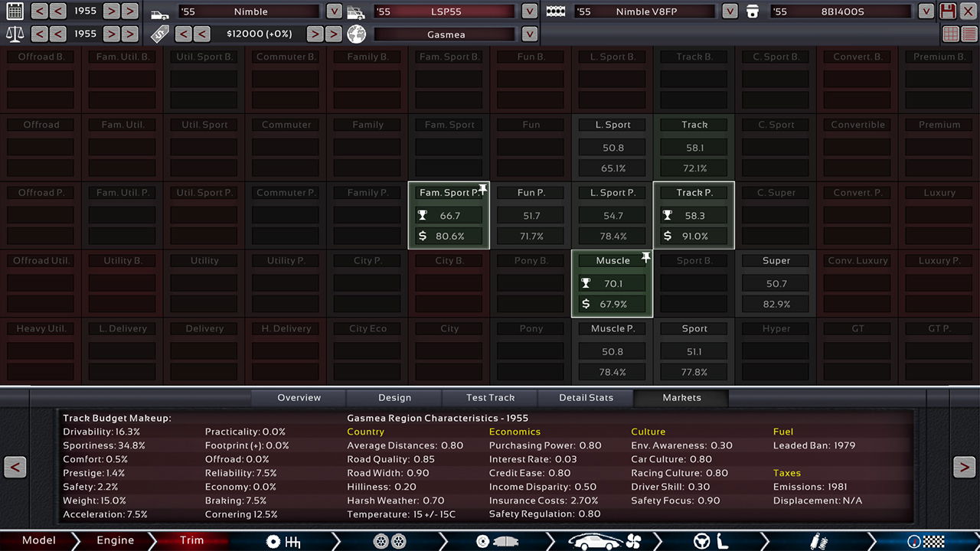The height and width of the screenshot is (551, 980).
Task: Switch to the Detail Stats tab
Action: coord(586,398)
